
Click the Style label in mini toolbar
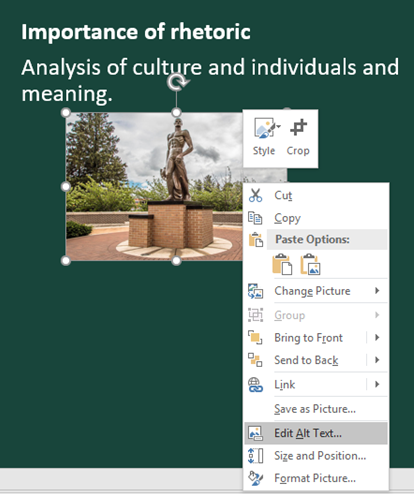pos(264,151)
